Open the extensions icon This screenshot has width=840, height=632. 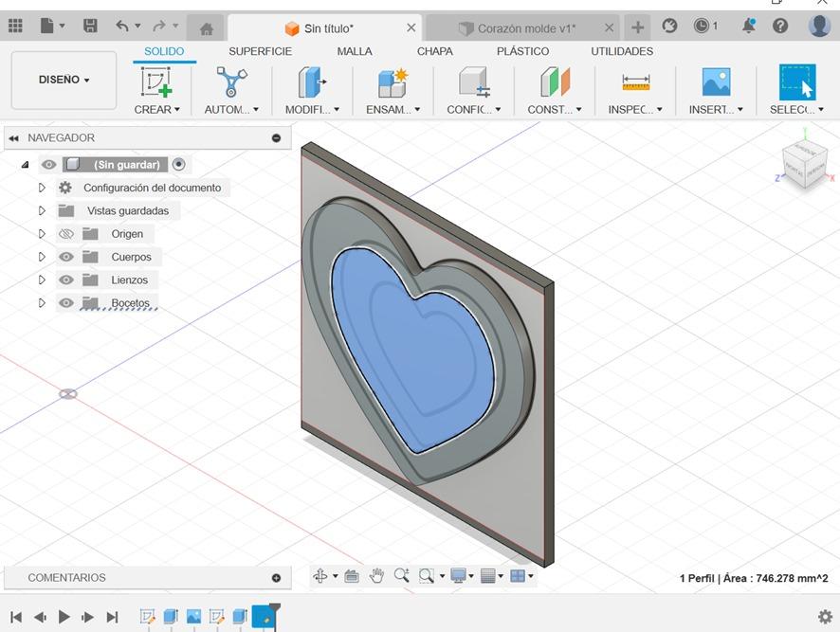[669, 26]
